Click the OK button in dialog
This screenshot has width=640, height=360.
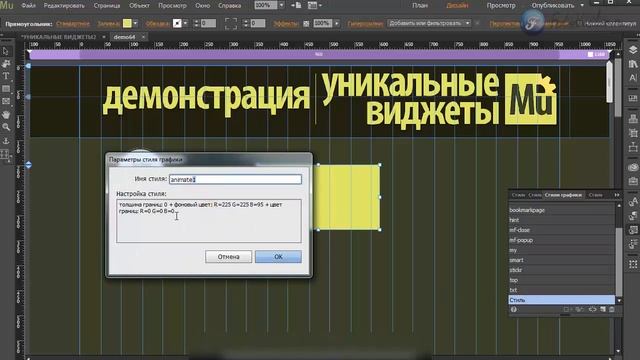[x=278, y=257]
